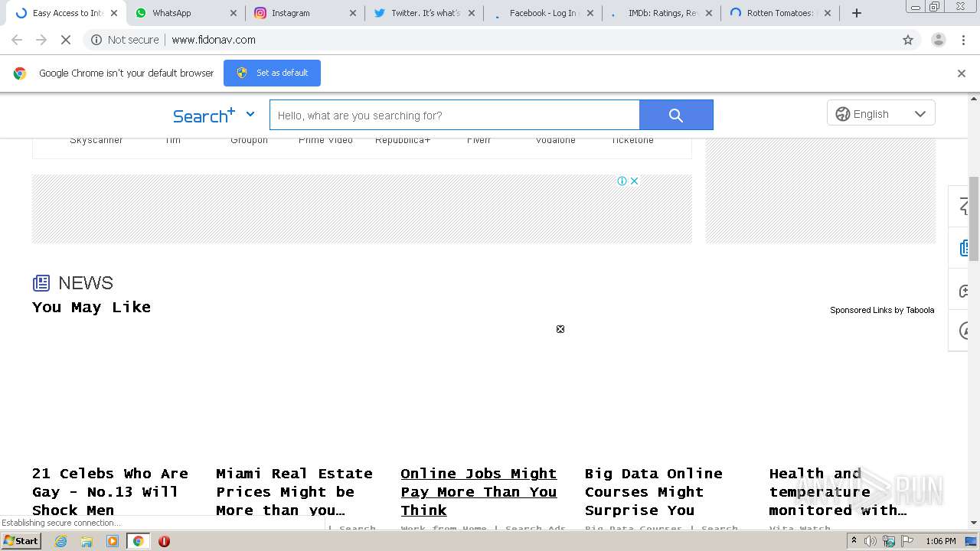Click the address bar URL www.fidonav.com
The width and height of the screenshot is (980, 551).
coord(214,40)
